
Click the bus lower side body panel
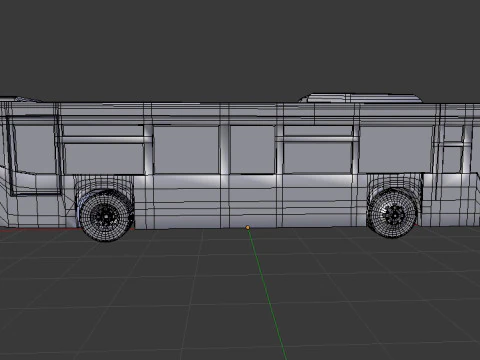[250, 201]
